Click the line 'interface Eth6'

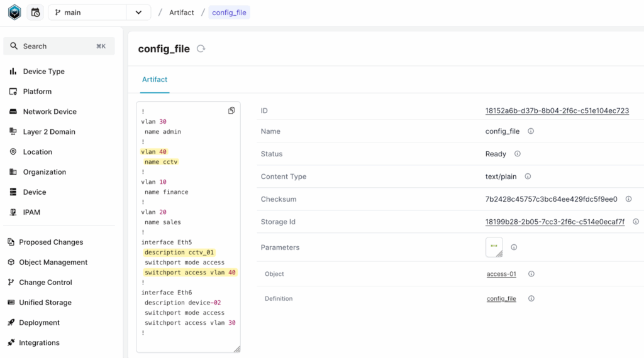[167, 293]
